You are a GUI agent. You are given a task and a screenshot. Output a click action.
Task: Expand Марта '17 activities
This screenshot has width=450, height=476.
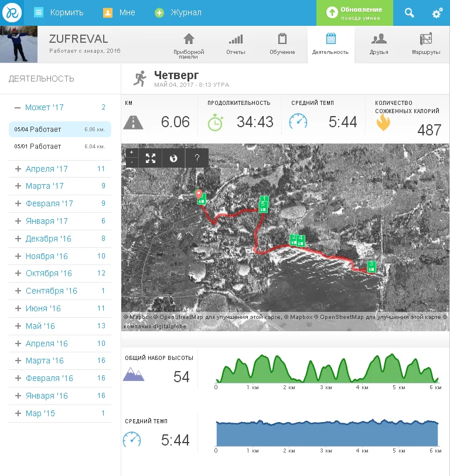(x=18, y=186)
